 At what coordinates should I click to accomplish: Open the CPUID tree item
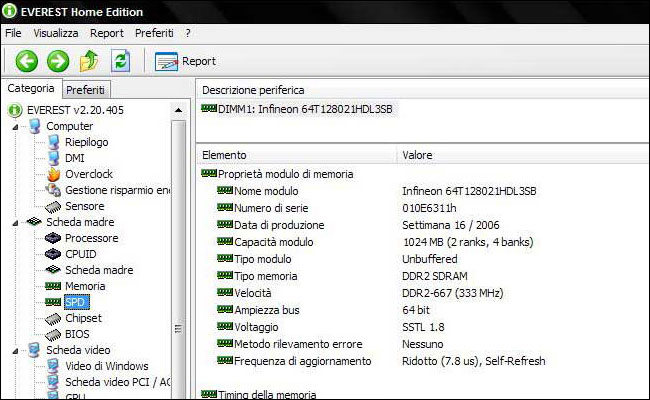tap(80, 254)
